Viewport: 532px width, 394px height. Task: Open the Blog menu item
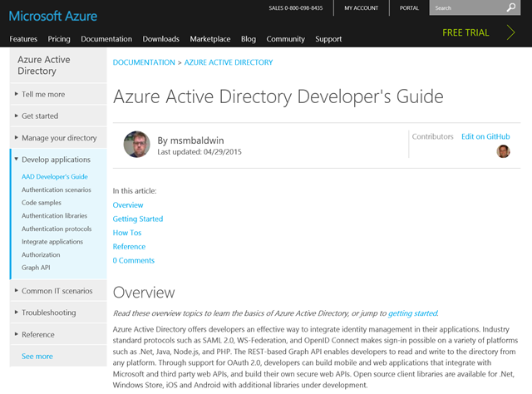click(x=249, y=39)
